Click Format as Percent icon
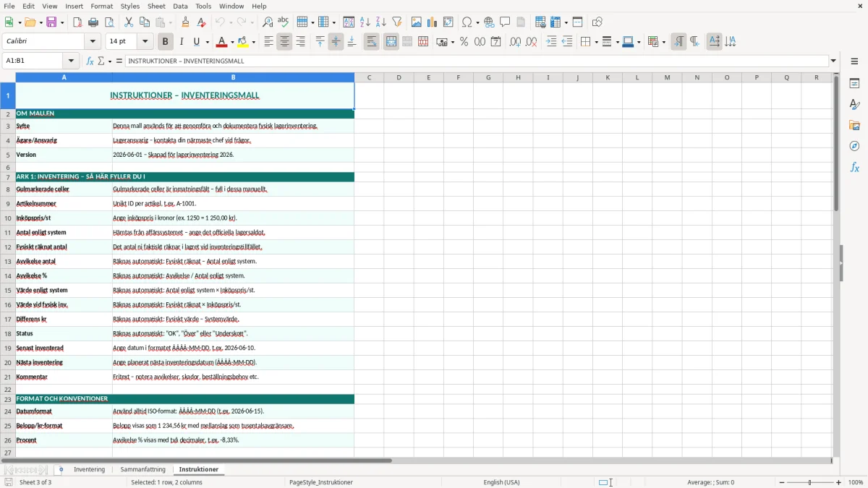 [x=464, y=42]
